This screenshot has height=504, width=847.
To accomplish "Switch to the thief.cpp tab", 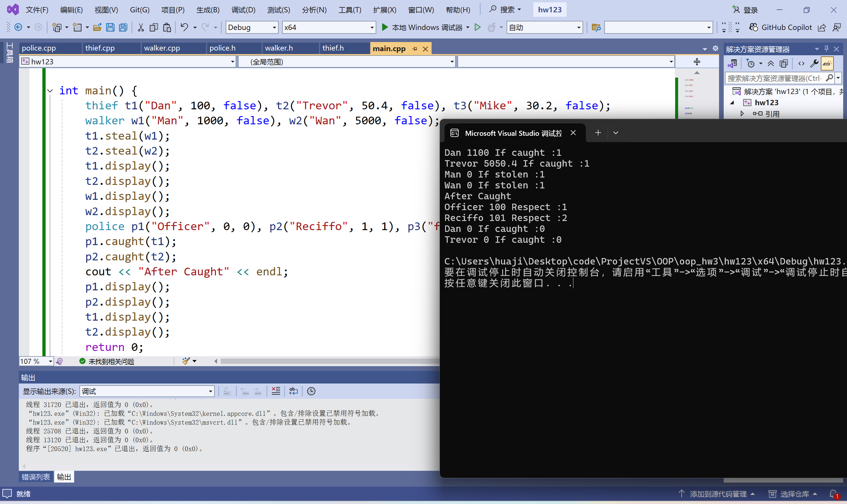I will (x=100, y=48).
